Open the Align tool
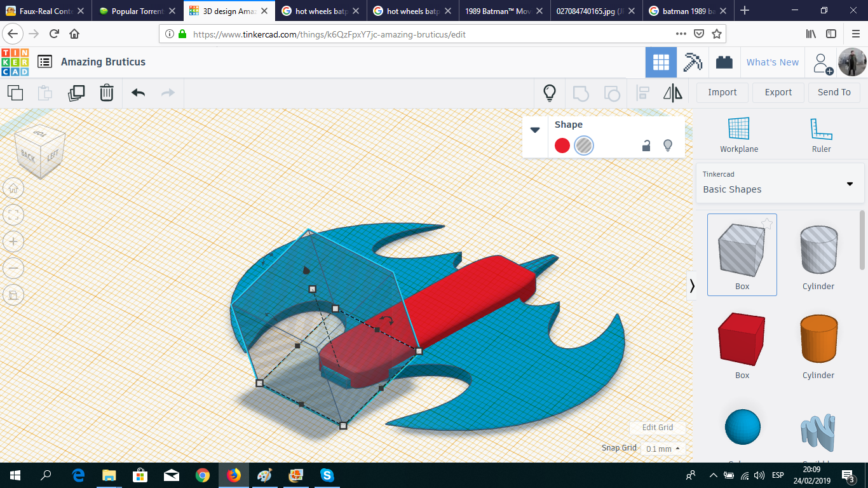 (642, 93)
